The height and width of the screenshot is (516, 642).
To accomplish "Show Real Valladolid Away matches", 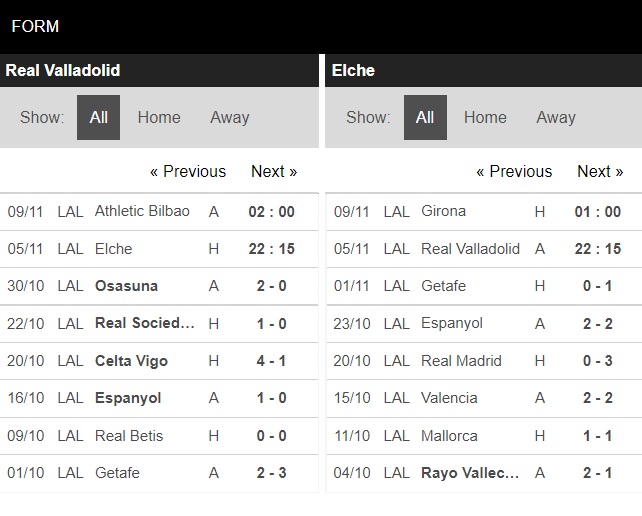I will [230, 118].
